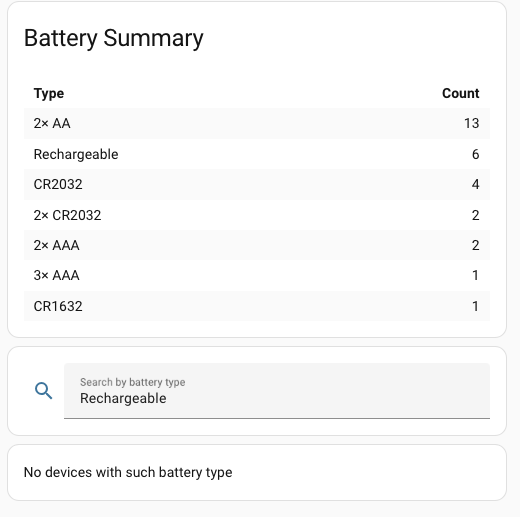Click the Rechargeable text in search box
Image resolution: width=520 pixels, height=517 pixels.
(x=123, y=398)
